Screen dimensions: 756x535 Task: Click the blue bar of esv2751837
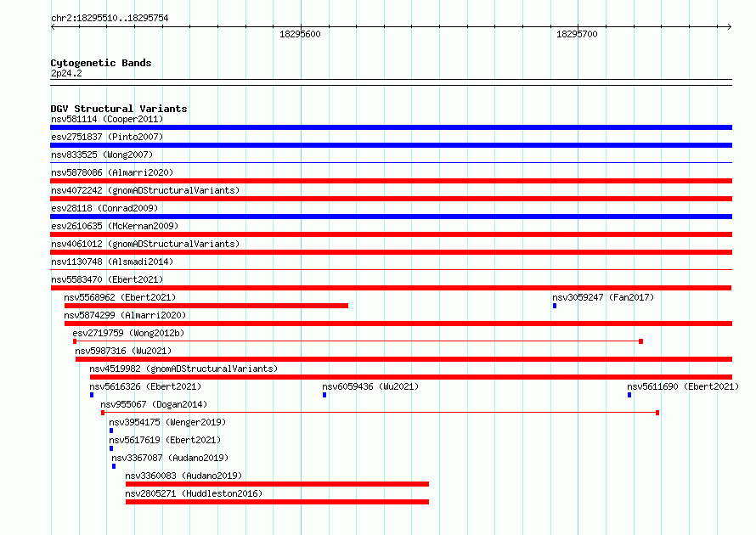pyautogui.click(x=391, y=145)
